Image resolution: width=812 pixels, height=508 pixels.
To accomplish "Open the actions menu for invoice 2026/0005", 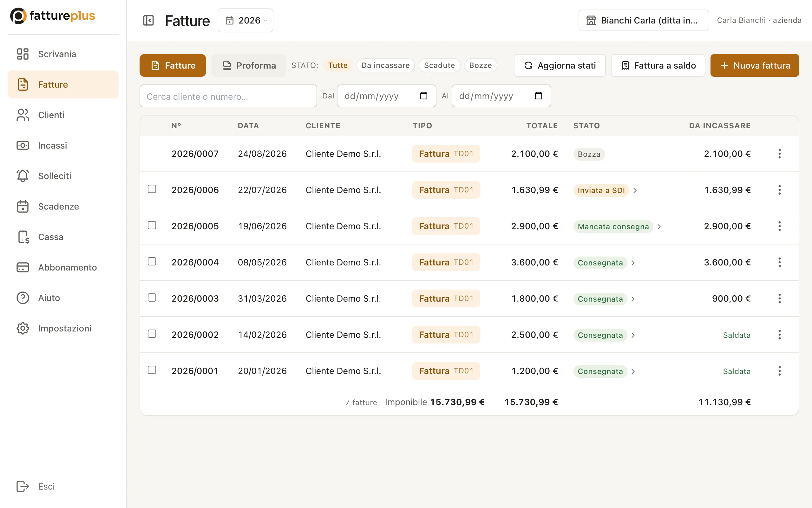I will pos(779,226).
